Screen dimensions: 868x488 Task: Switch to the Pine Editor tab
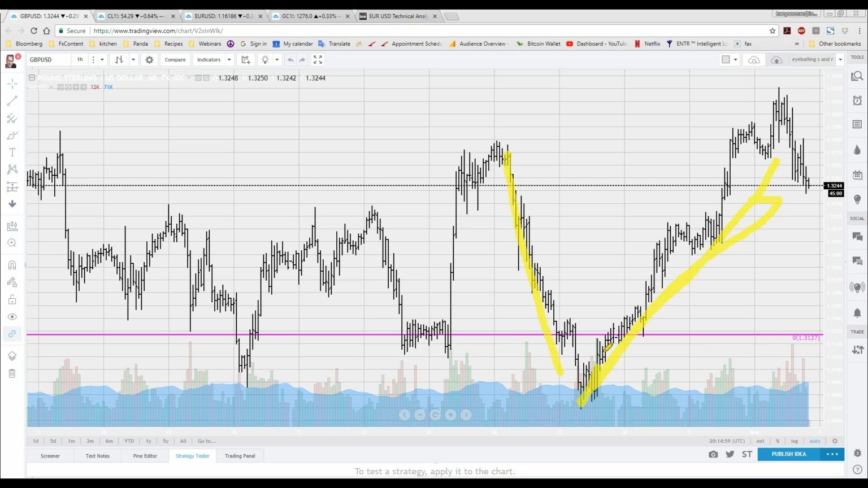click(145, 455)
